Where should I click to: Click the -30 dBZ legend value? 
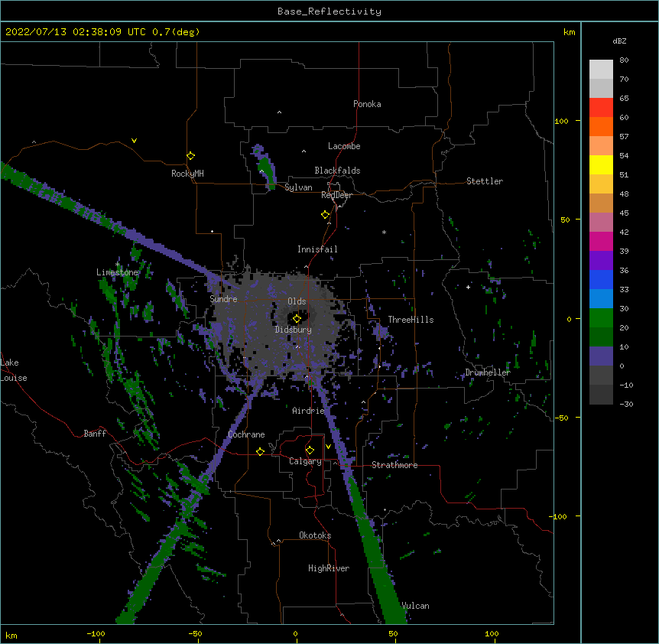click(626, 404)
